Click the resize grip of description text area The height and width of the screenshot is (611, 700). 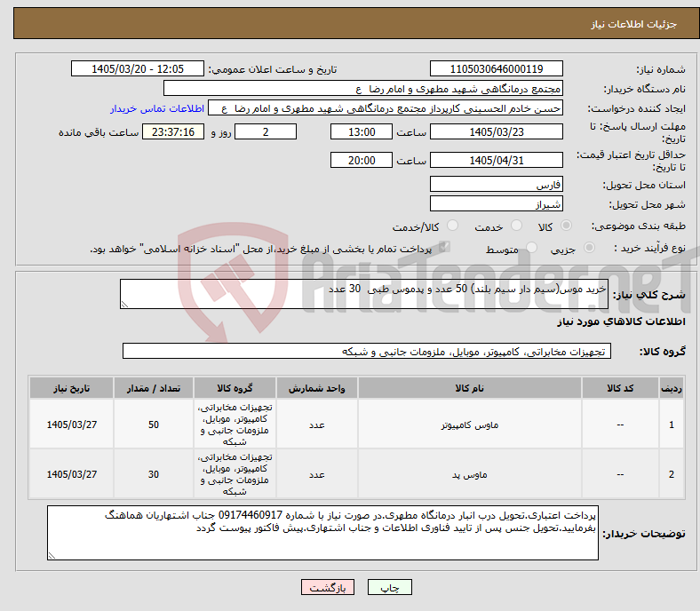point(124,305)
